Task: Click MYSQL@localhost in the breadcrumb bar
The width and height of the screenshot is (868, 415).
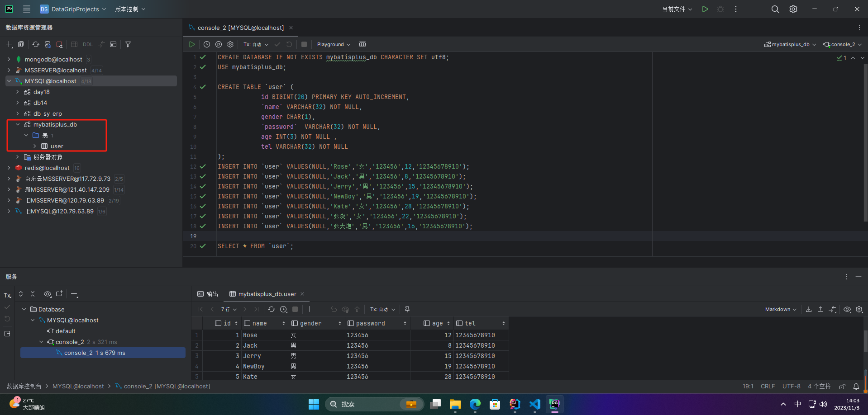Action: tap(78, 387)
